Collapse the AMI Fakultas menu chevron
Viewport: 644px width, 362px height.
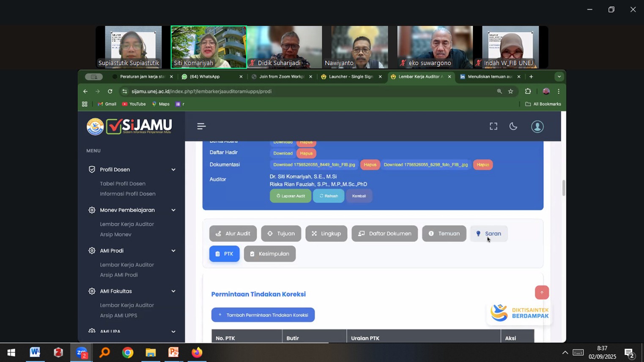173,291
